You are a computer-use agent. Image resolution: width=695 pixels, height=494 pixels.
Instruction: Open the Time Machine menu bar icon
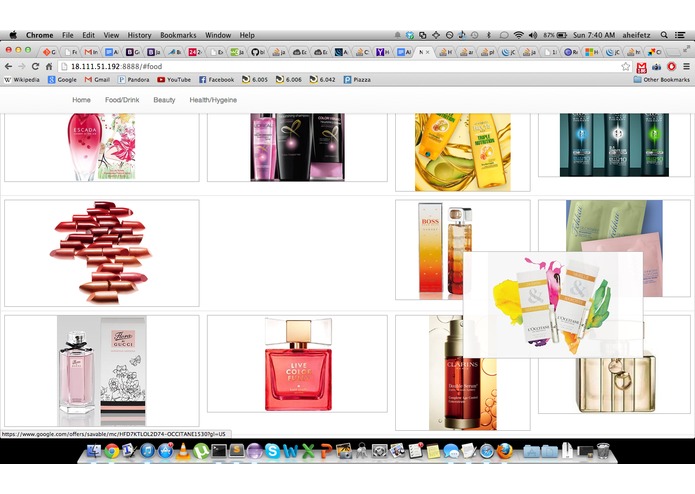click(x=474, y=35)
